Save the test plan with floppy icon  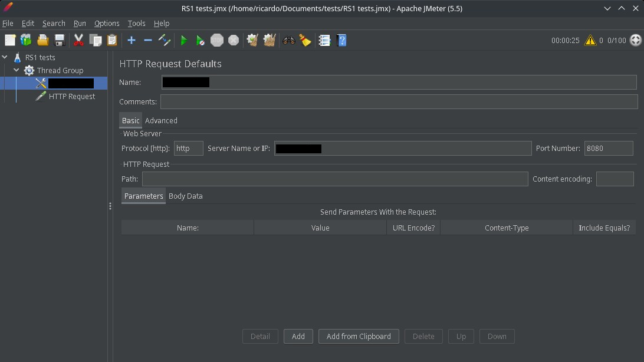click(60, 40)
